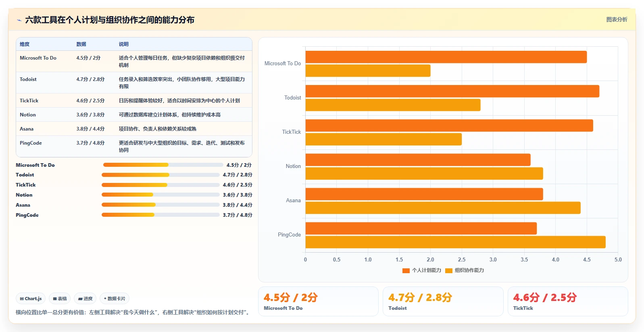
Task: Click the Microsoft To Do table row name
Action: (38, 58)
